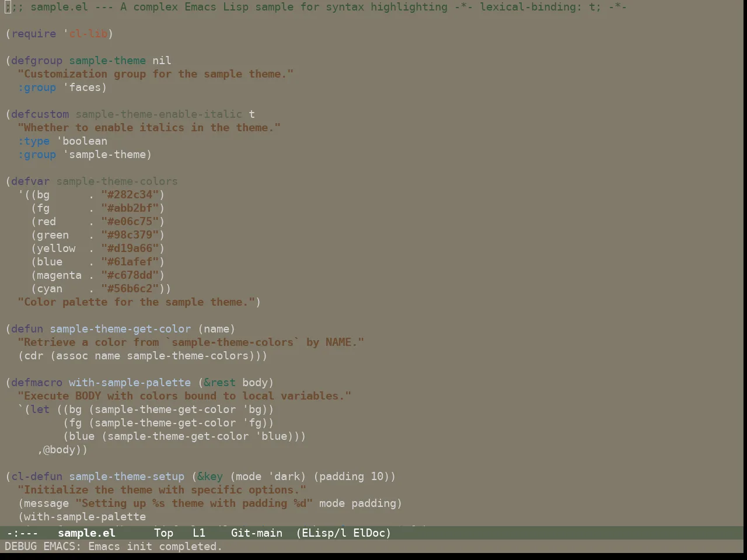Click the color string "#98c379"
Image resolution: width=747 pixels, height=560 pixels.
click(x=130, y=235)
